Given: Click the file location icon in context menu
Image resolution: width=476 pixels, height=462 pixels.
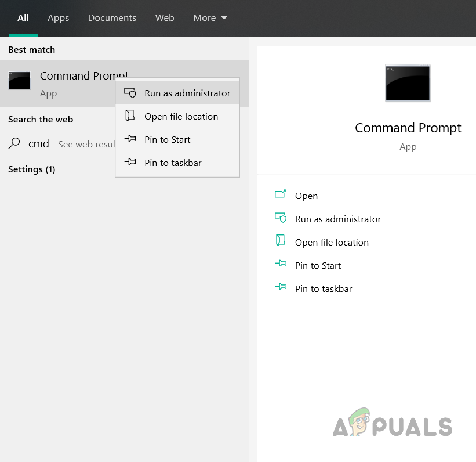Looking at the screenshot, I should coord(130,115).
